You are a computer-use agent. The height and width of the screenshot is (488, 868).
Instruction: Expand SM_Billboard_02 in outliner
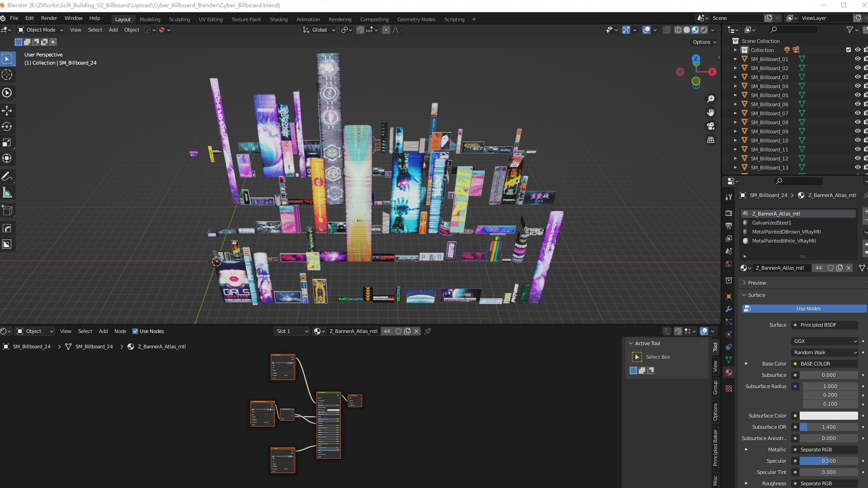point(735,68)
